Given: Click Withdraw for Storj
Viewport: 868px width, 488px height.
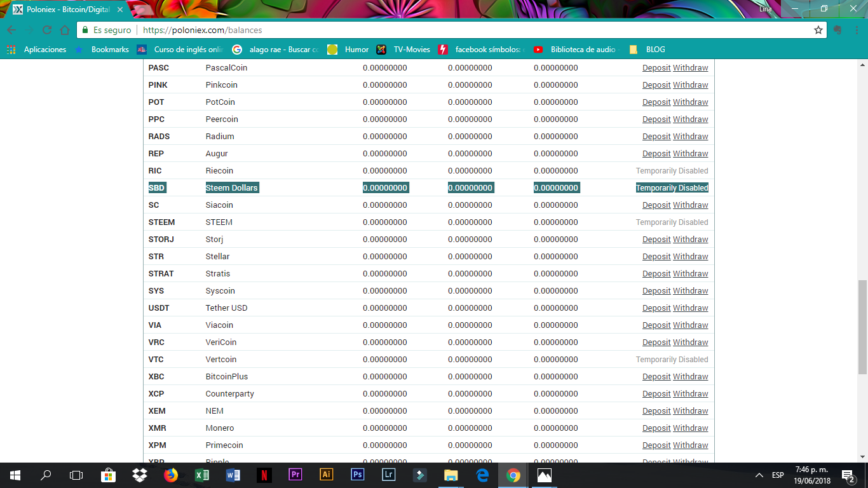Looking at the screenshot, I should (691, 240).
